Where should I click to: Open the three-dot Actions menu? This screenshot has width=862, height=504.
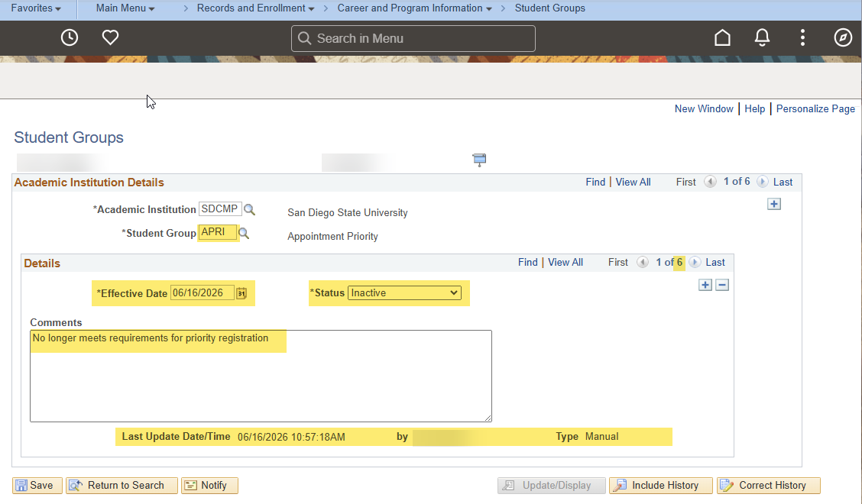[x=802, y=37]
